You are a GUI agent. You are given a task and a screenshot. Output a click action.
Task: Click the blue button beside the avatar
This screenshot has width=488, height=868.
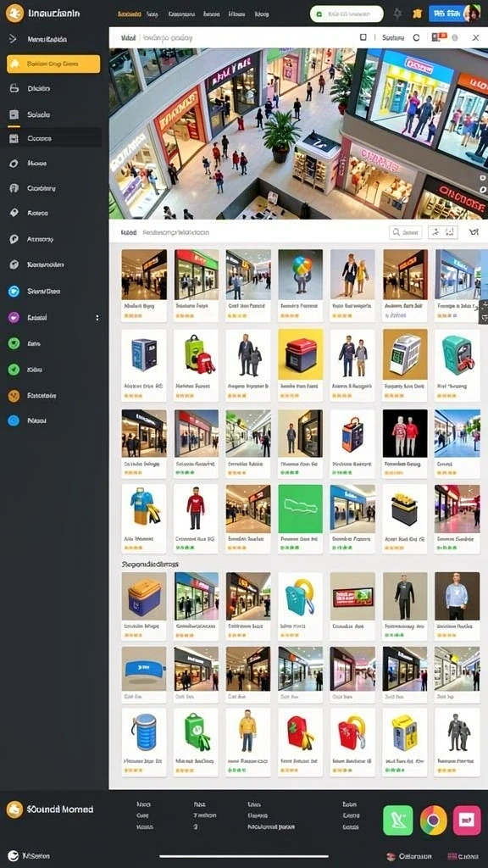pos(446,14)
